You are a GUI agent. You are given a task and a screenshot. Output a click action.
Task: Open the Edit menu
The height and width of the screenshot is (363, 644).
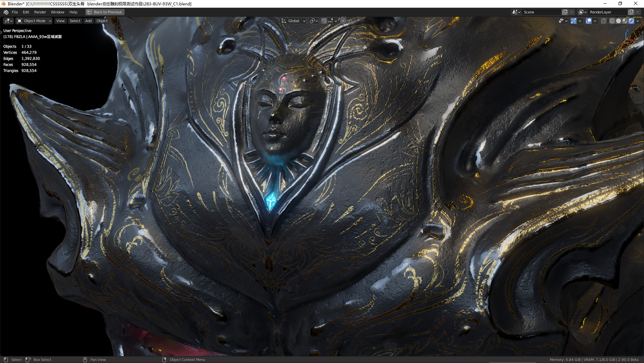[26, 12]
